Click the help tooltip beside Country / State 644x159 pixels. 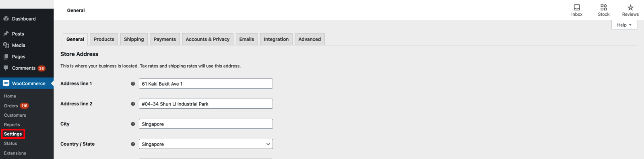[133, 144]
